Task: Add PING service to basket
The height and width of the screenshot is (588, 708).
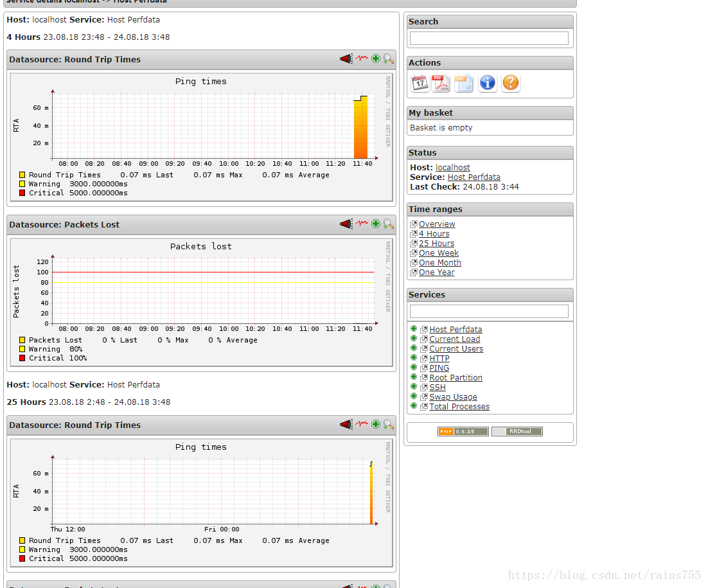Action: pyautogui.click(x=414, y=367)
